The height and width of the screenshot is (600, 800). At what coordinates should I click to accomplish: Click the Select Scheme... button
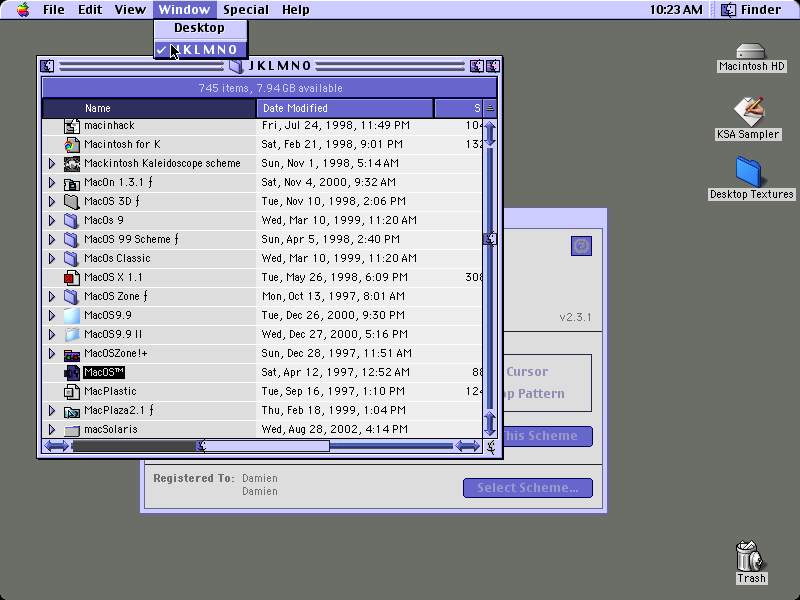coord(528,488)
